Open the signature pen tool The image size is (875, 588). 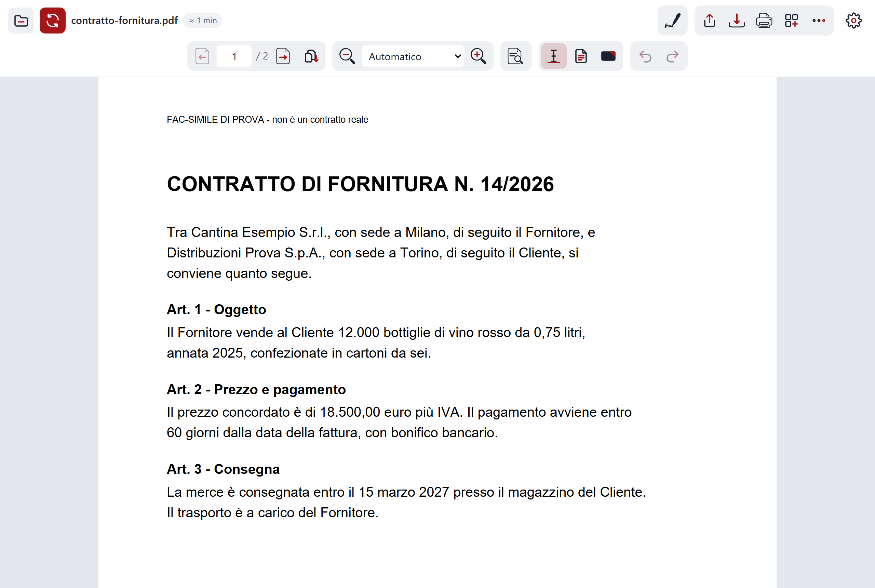point(672,21)
